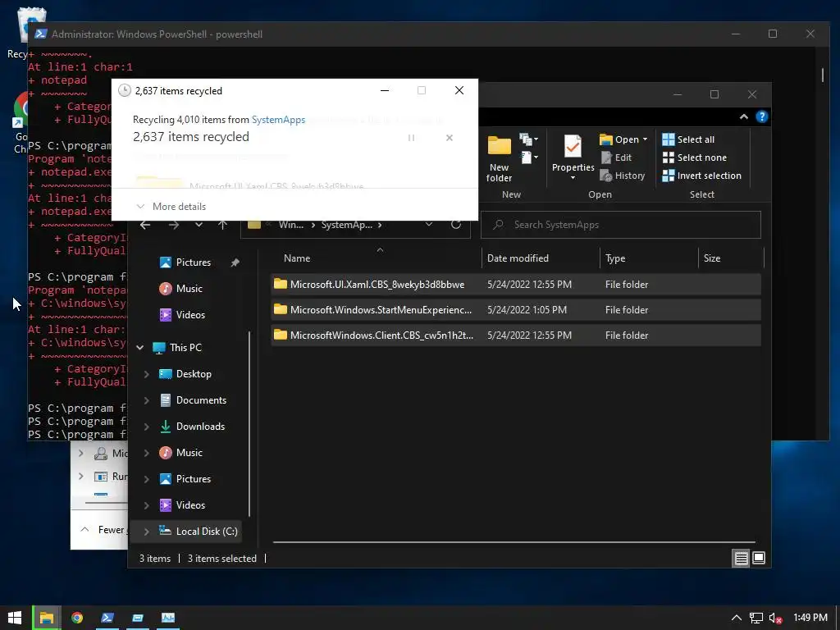840x630 pixels.
Task: Switch to large icons view icon
Action: pos(759,558)
